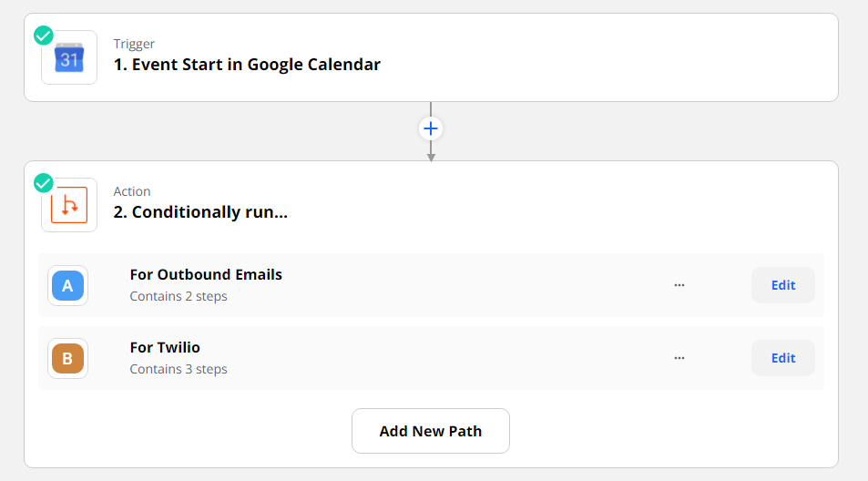Open more options for For Outbound Emails
868x481 pixels.
point(679,285)
